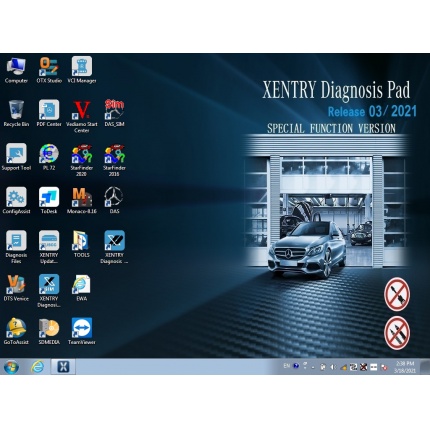Launch Monaco-8.16 shortcut
This screenshot has width=430, height=430.
tap(82, 200)
